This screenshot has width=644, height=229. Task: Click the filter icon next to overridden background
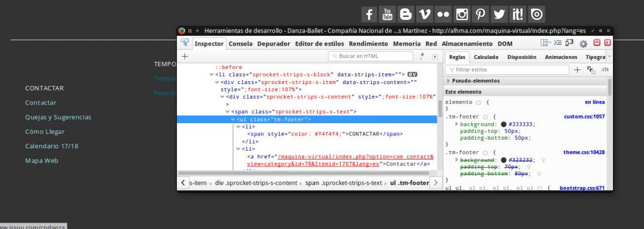(x=543, y=160)
